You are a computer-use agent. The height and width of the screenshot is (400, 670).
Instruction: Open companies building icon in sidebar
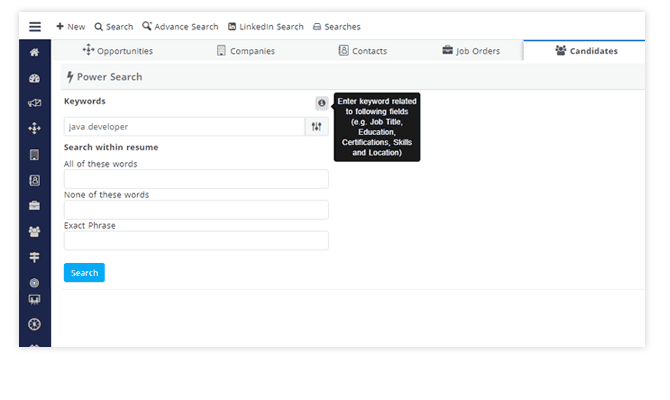coord(35,155)
